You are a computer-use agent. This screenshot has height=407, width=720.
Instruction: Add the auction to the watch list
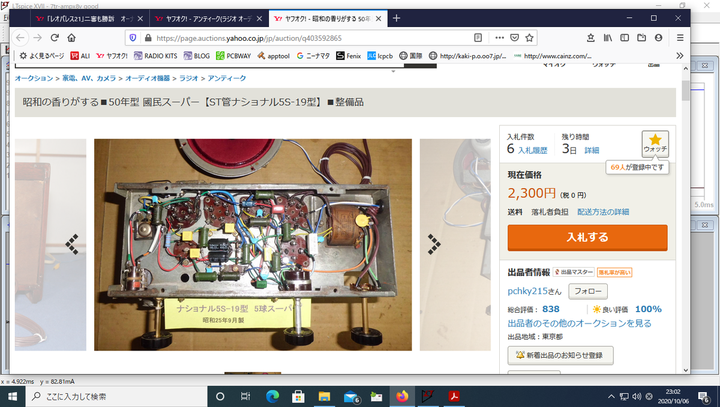pyautogui.click(x=655, y=144)
